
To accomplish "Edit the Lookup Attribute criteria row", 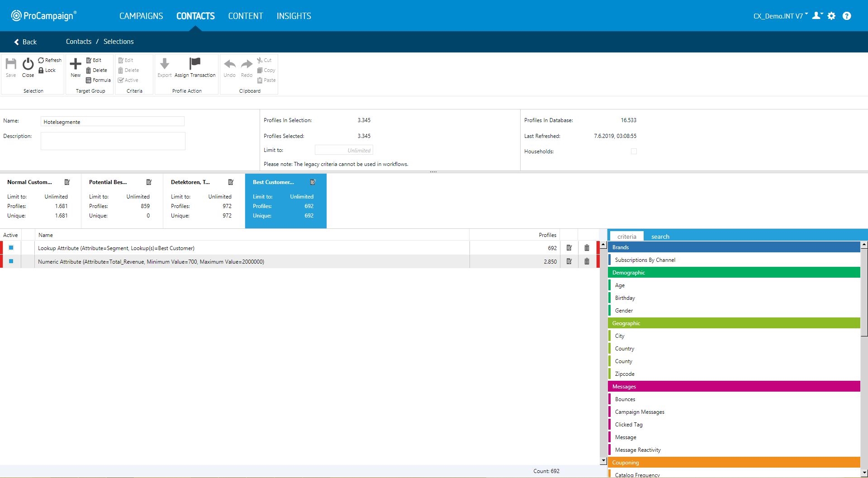I will pyautogui.click(x=569, y=248).
